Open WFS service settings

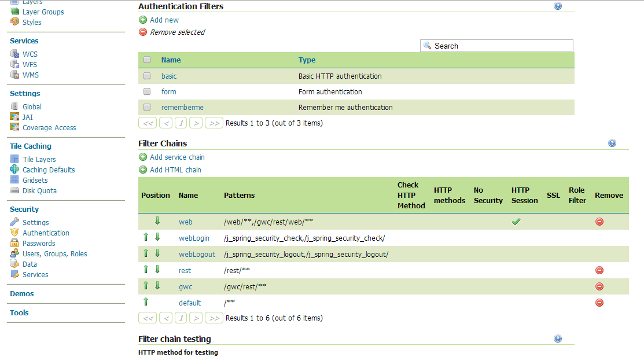(30, 64)
